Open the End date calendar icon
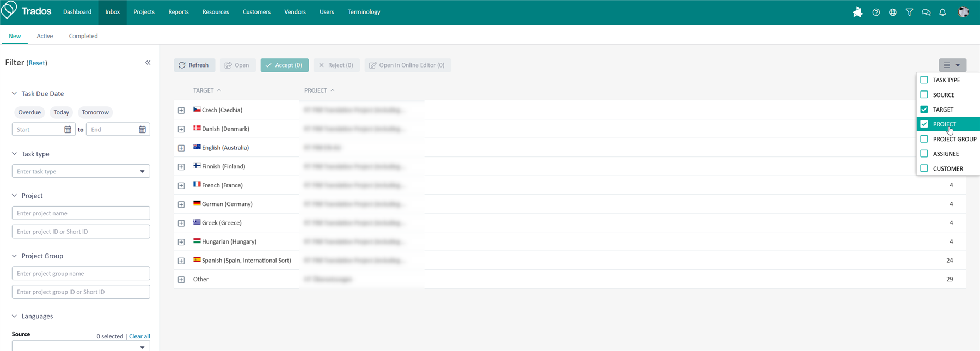The height and width of the screenshot is (351, 980). click(x=142, y=130)
